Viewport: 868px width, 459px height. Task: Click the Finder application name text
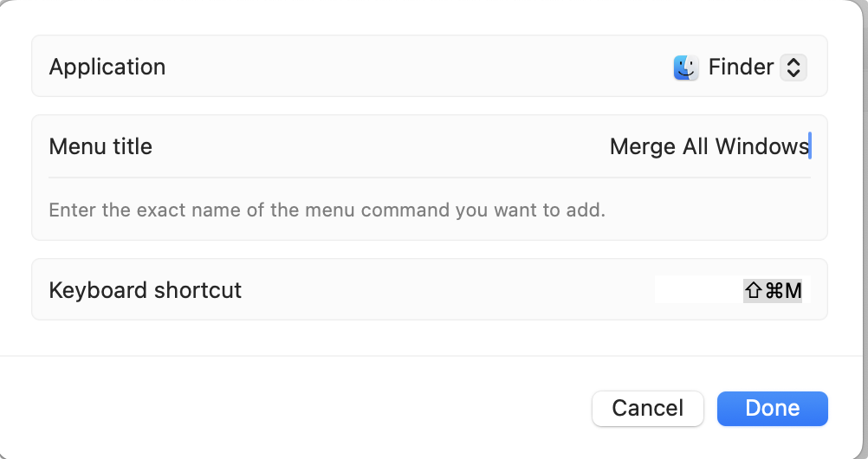click(x=741, y=67)
